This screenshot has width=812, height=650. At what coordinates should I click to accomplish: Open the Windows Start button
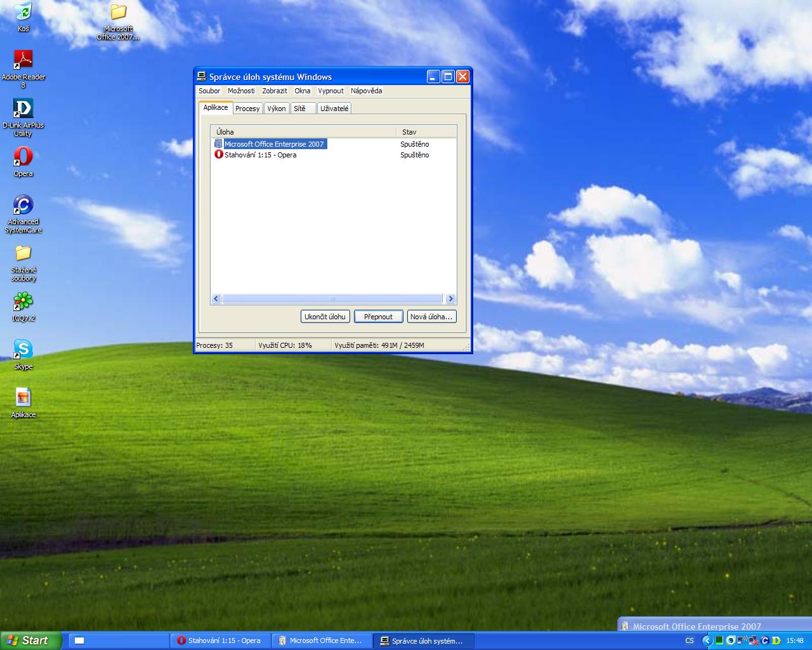(x=30, y=640)
